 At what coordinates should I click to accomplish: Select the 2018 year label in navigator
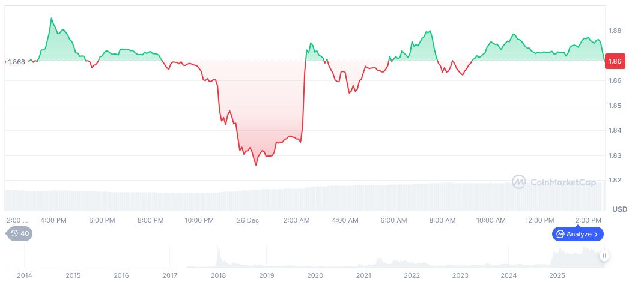pyautogui.click(x=218, y=275)
